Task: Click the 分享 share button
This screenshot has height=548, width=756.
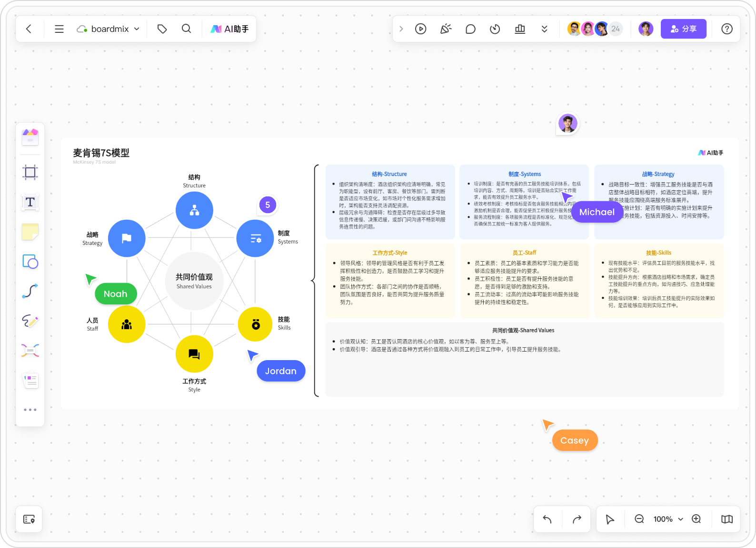Action: 684,29
